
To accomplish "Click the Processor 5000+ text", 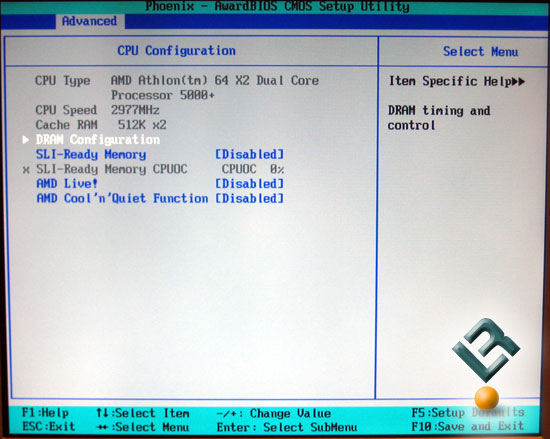I will [x=163, y=95].
